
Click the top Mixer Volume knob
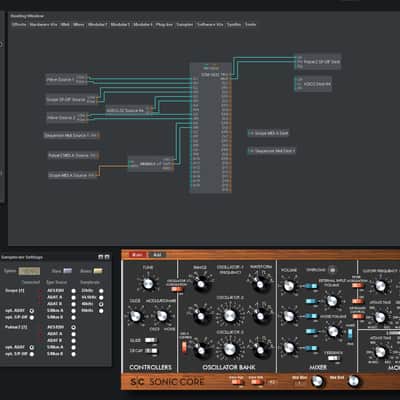289,286
